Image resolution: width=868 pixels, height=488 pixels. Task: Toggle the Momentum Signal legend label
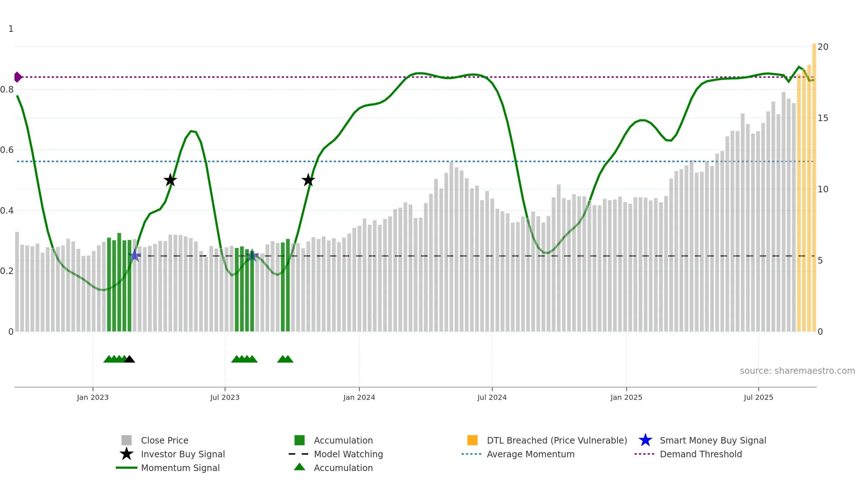click(x=180, y=468)
